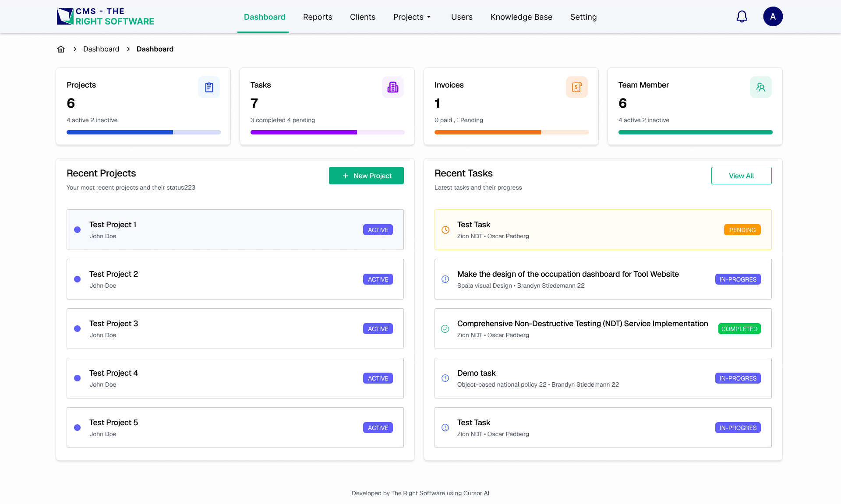This screenshot has height=504, width=841.
Task: Click the info icon beside Demo task
Action: tap(445, 378)
